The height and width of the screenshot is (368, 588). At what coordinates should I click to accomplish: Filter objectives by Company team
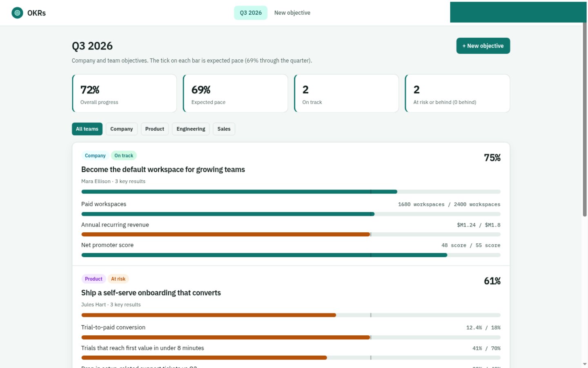coord(122,129)
